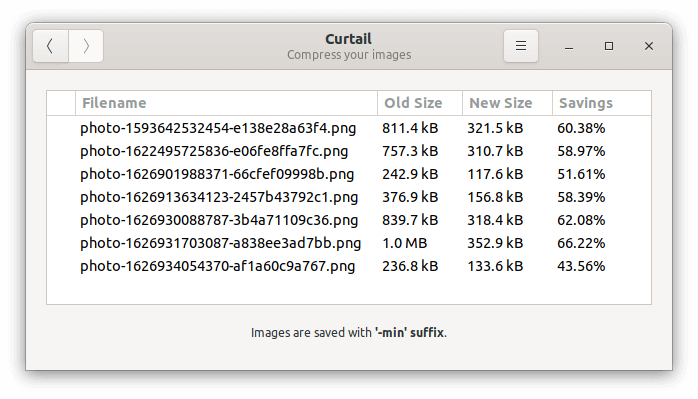698x399 pixels.
Task: Click the '-min' suffix notice text
Action: (349, 333)
